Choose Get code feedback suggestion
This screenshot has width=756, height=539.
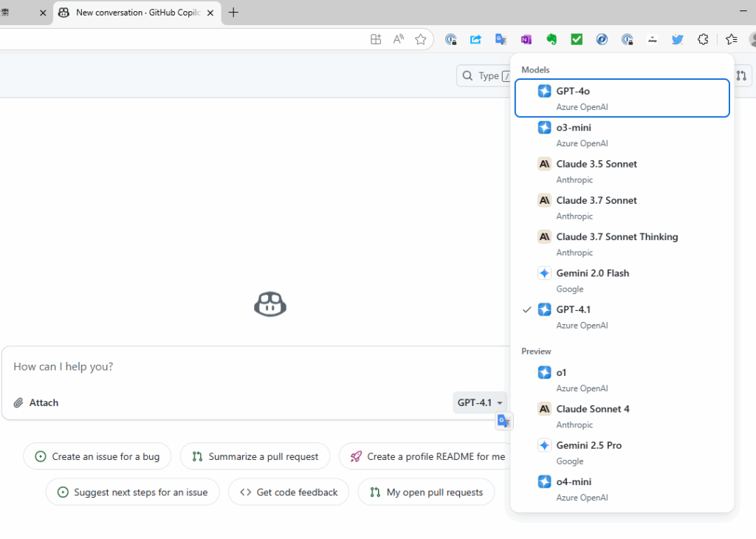[x=289, y=492]
